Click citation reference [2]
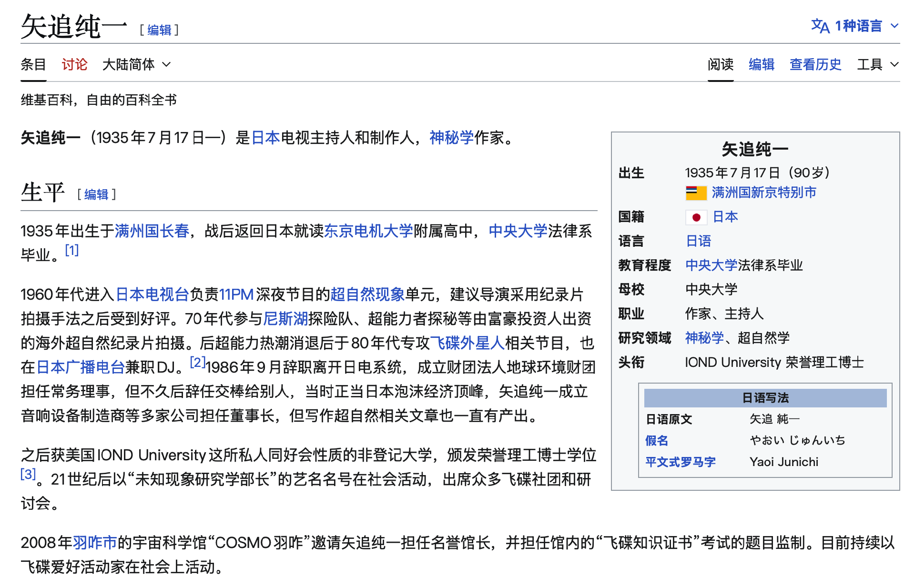Image resolution: width=915 pixels, height=588 pixels. click(197, 362)
